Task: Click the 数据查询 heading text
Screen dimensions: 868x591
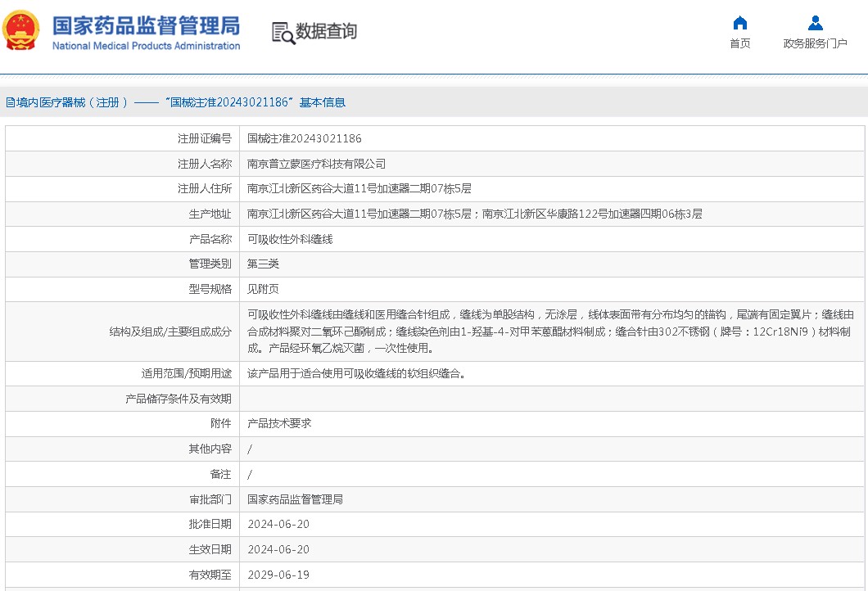Action: coord(326,31)
